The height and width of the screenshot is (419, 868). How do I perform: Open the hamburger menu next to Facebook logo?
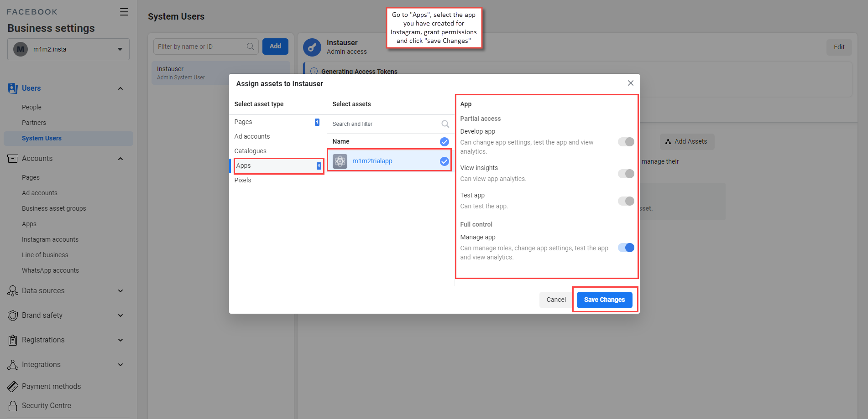pos(124,12)
